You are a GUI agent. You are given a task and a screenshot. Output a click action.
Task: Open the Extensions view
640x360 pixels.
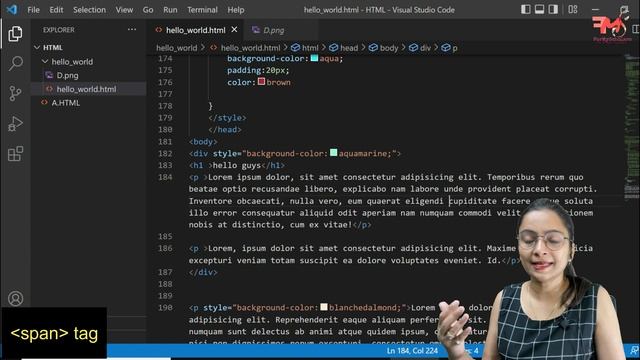[x=15, y=153]
